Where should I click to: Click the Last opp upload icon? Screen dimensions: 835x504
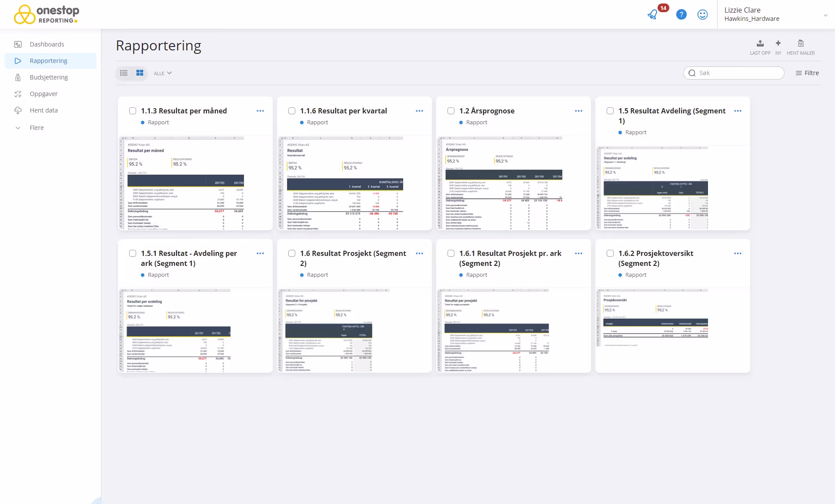(760, 43)
